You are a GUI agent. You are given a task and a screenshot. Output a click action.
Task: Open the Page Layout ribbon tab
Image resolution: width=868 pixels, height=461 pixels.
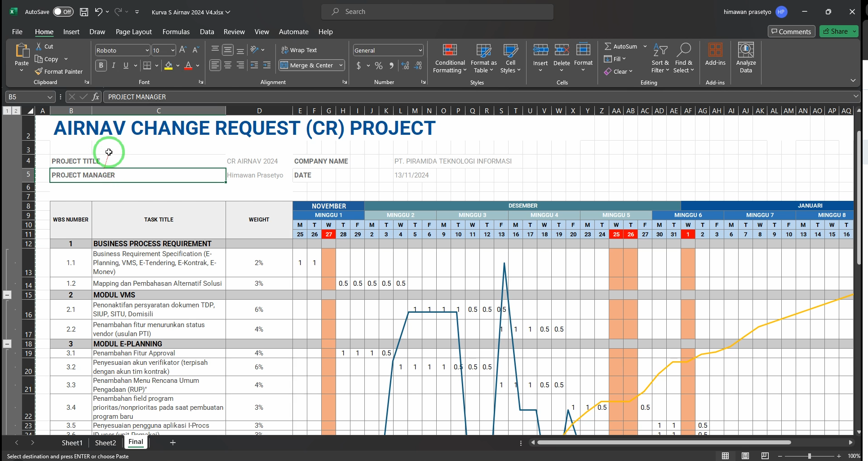tap(133, 32)
